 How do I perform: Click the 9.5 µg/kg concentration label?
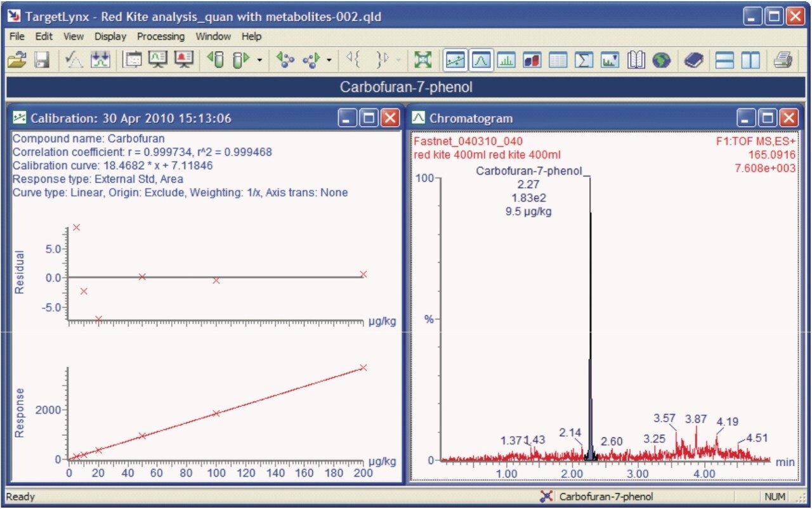[x=528, y=212]
